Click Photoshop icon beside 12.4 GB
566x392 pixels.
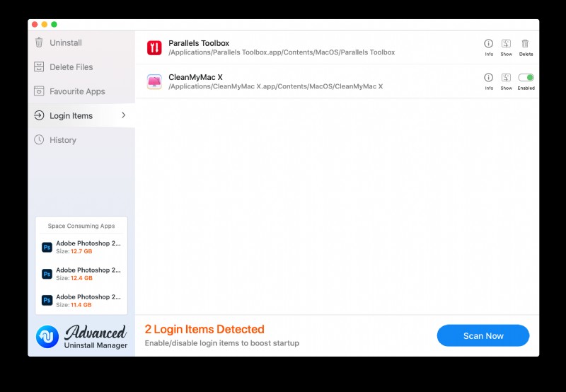pos(47,274)
